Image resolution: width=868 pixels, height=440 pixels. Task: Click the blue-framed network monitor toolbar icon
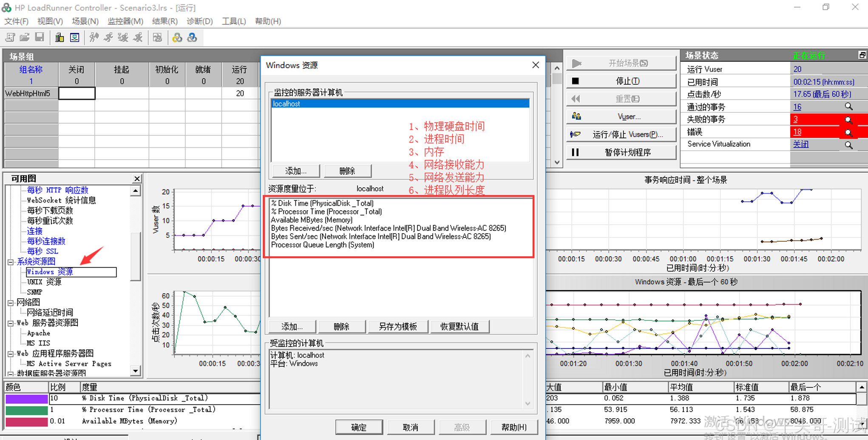(75, 38)
